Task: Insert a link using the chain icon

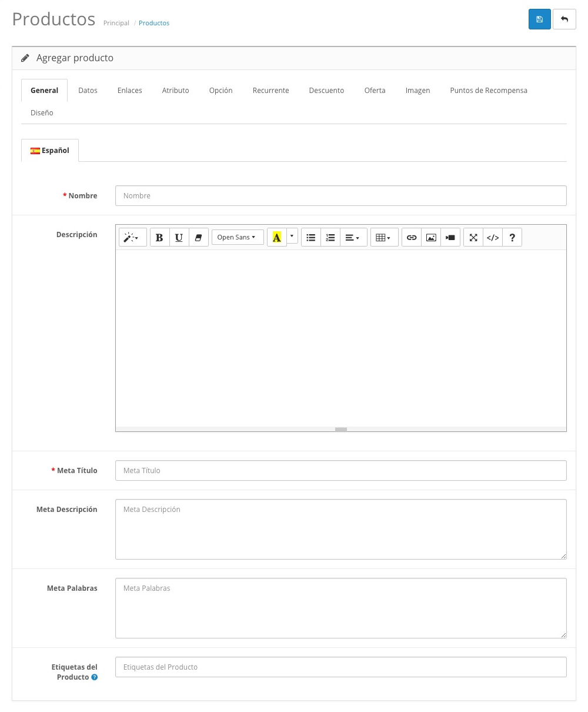Action: (412, 238)
